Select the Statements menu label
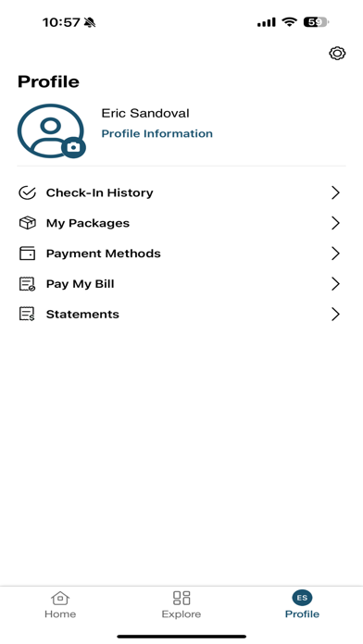Screen dimensions: 363x644 (82, 315)
